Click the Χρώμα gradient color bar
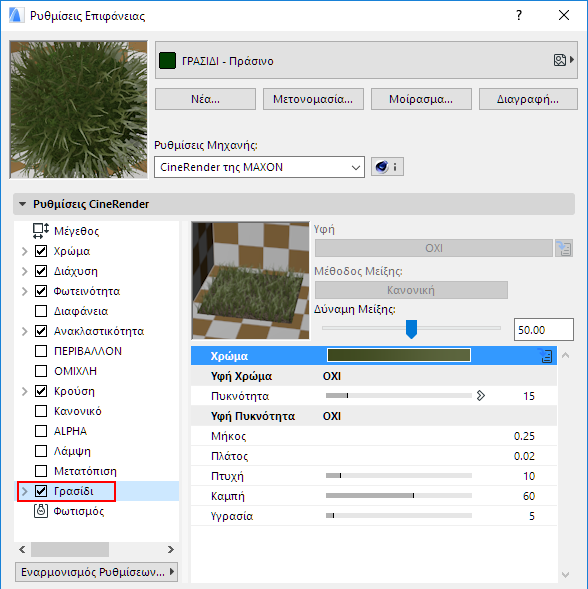The image size is (588, 589). pyautogui.click(x=399, y=355)
